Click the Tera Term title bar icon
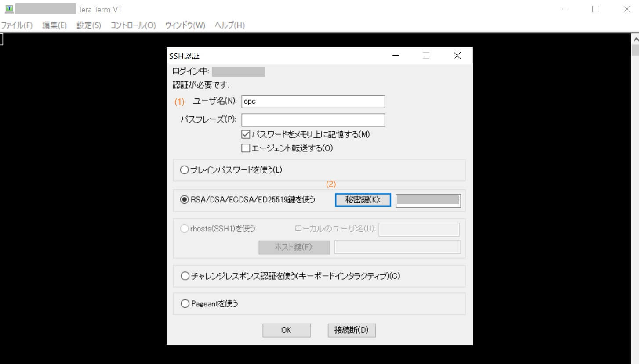This screenshot has height=364, width=639. tap(9, 9)
